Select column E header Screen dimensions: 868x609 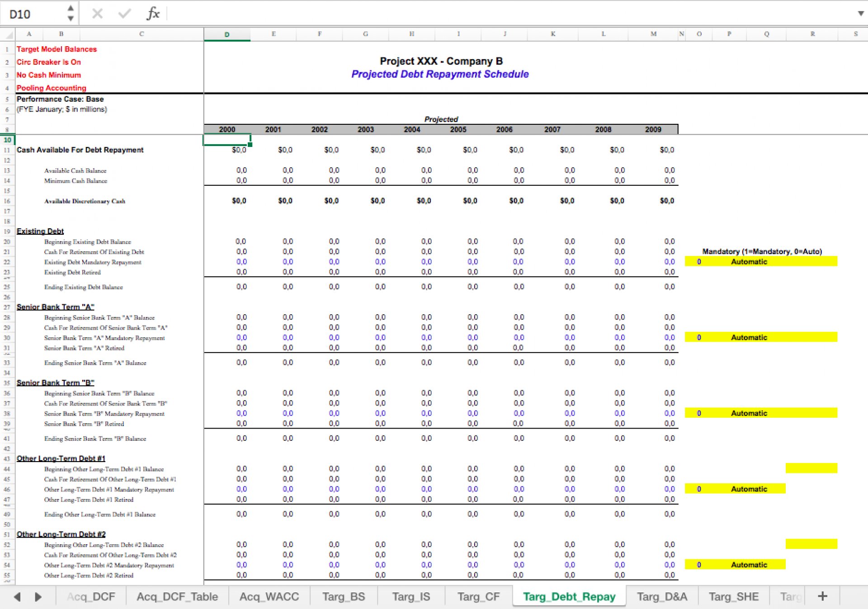tap(274, 34)
